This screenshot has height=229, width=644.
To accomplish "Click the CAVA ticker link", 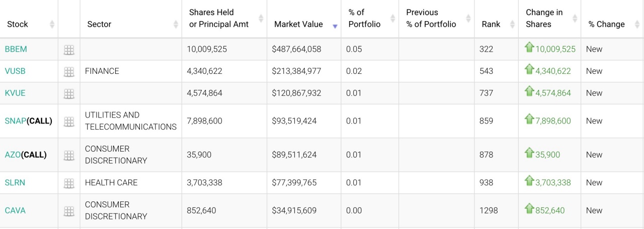I will (15, 210).
